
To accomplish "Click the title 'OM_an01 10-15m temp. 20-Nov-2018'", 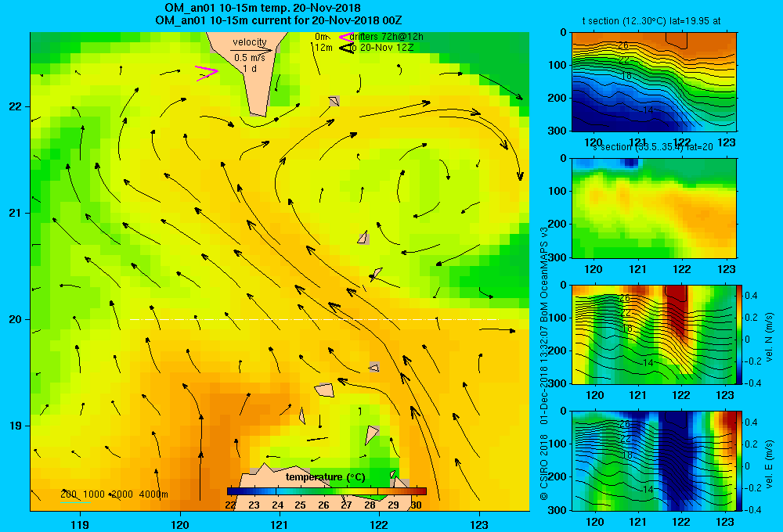I will pyautogui.click(x=262, y=8).
